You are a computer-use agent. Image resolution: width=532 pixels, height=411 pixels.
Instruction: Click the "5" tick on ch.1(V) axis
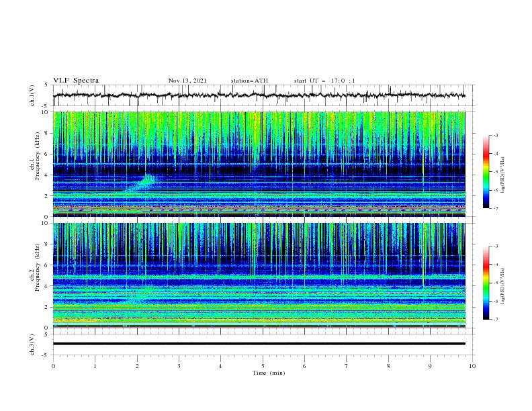[x=46, y=85]
